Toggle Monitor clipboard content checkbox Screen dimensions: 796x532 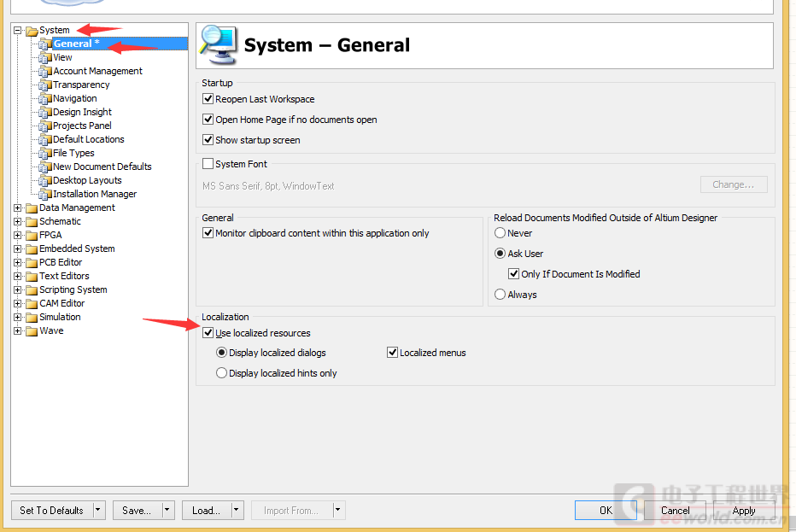pos(208,233)
